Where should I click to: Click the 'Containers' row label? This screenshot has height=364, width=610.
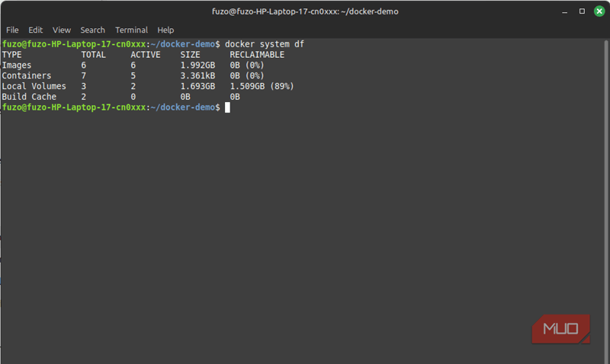pos(27,76)
